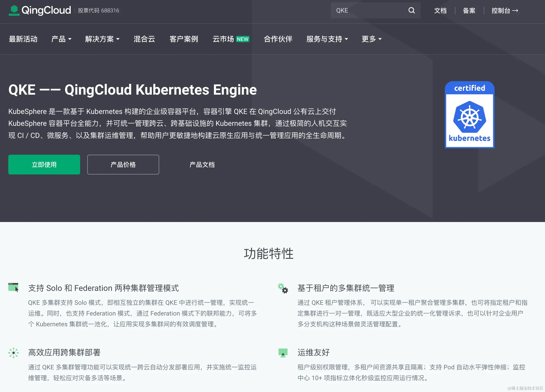Go to 最新活动 menu item

pyautogui.click(x=23, y=39)
